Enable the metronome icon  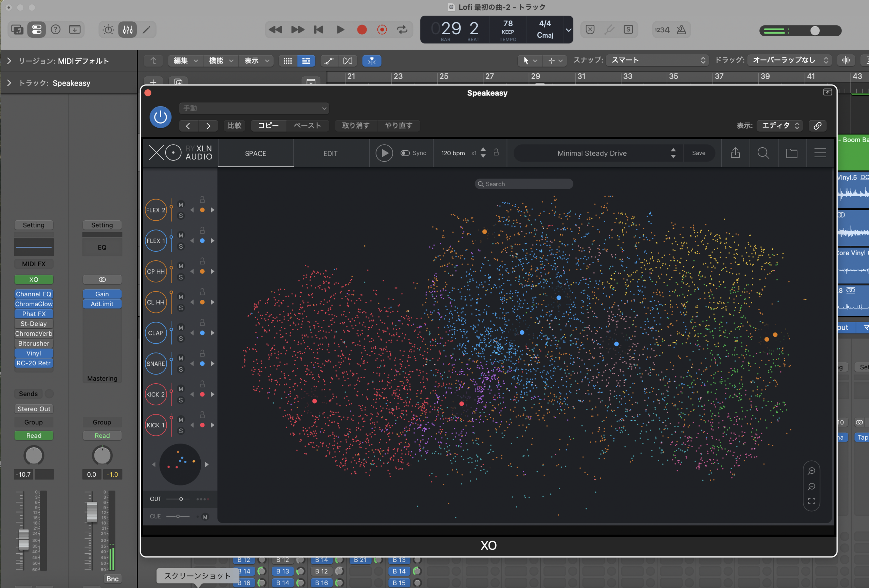coord(681,30)
